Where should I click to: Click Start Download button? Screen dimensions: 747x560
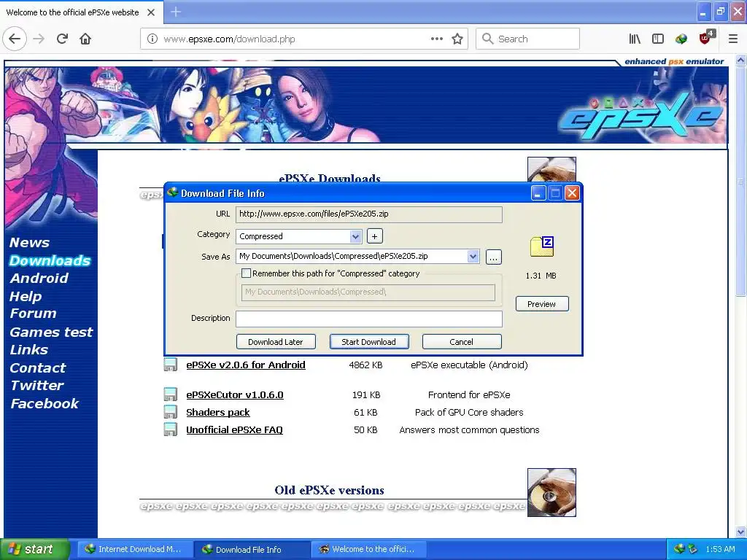369,342
